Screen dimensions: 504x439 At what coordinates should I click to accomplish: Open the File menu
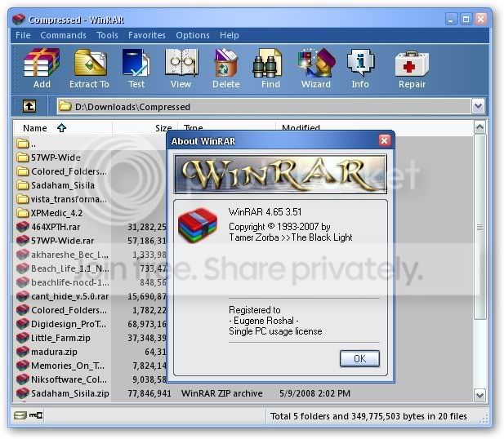coord(23,35)
